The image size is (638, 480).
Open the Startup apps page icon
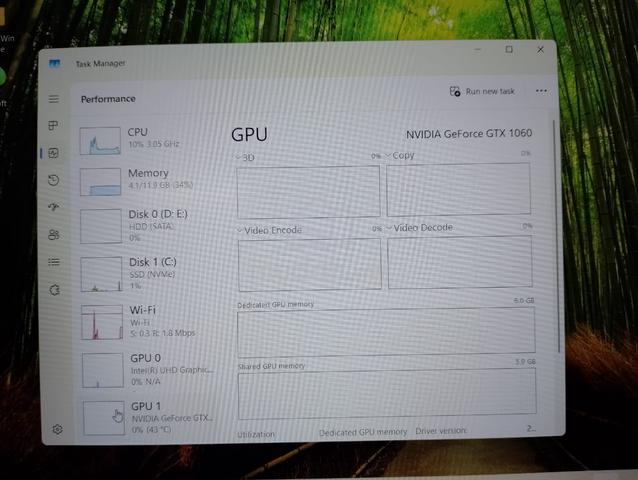point(54,207)
